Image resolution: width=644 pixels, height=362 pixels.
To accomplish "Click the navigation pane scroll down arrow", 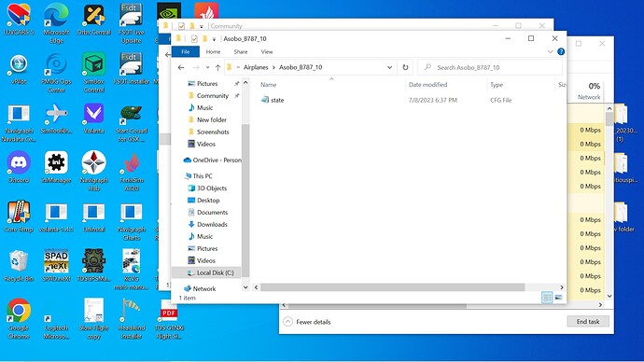I will (245, 287).
